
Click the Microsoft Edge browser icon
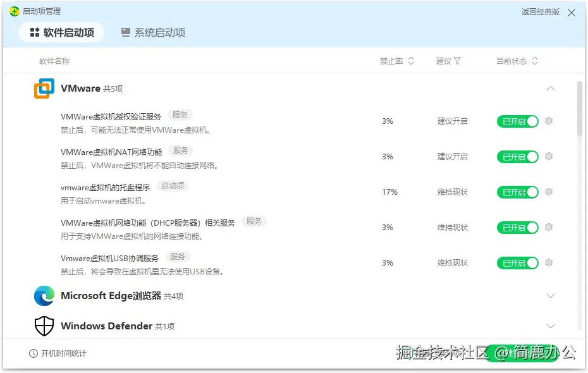pos(44,296)
